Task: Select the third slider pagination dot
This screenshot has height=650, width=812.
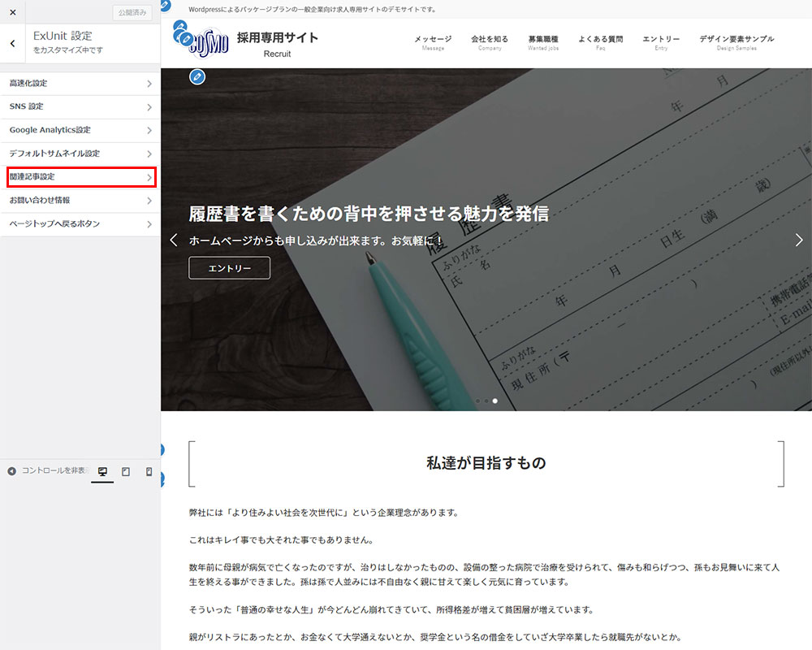Action: click(495, 401)
